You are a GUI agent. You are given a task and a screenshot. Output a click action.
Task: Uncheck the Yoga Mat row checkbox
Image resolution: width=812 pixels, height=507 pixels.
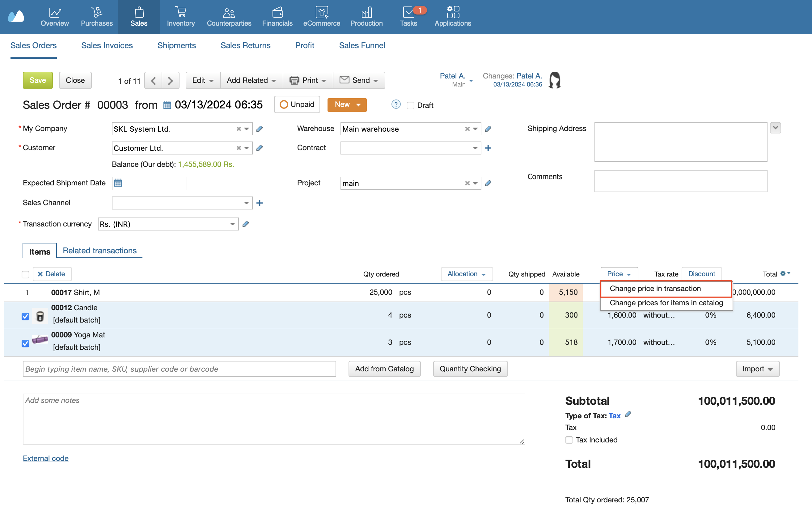[25, 343]
